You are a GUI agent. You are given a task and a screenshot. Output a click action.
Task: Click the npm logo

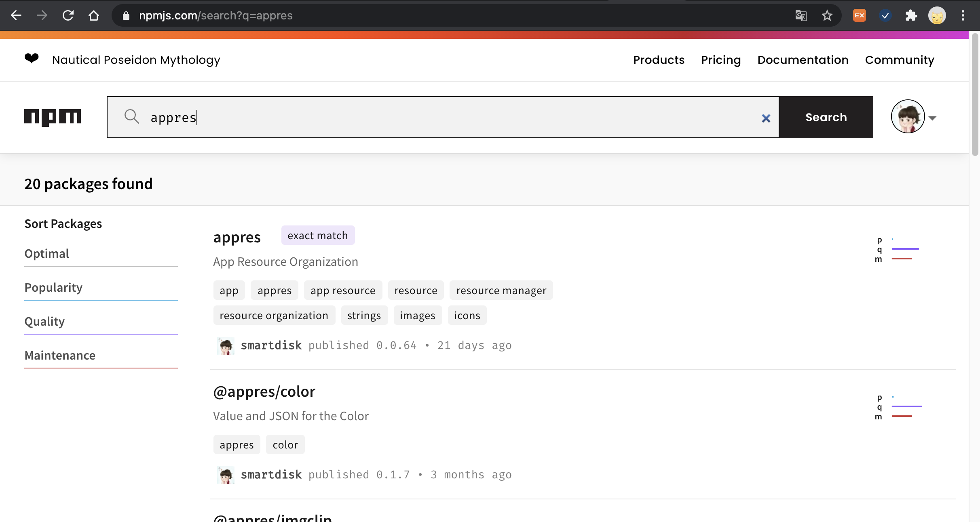coord(53,117)
